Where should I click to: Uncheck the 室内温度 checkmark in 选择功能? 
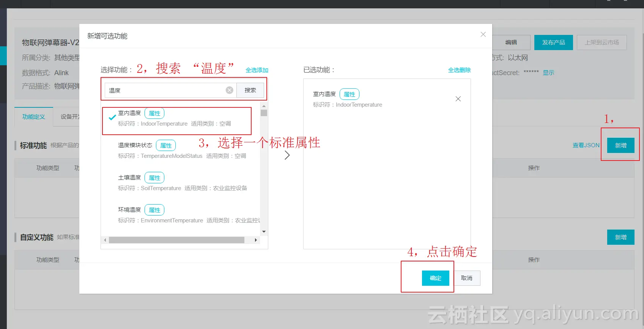[112, 118]
